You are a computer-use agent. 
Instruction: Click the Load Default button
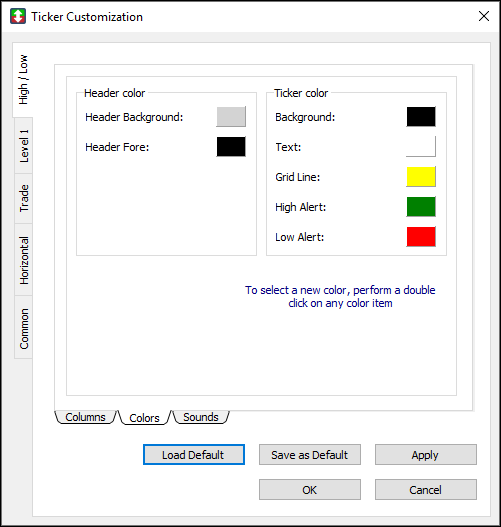[194, 455]
